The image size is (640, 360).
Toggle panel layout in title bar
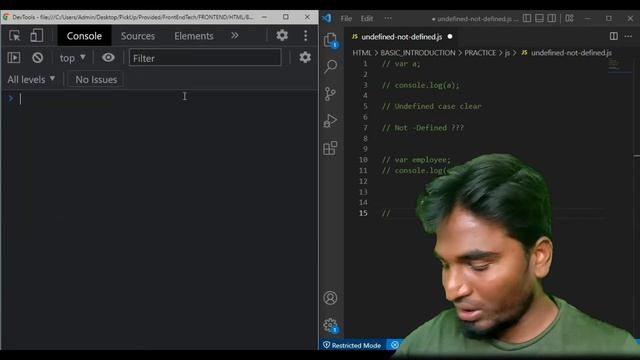(539, 18)
